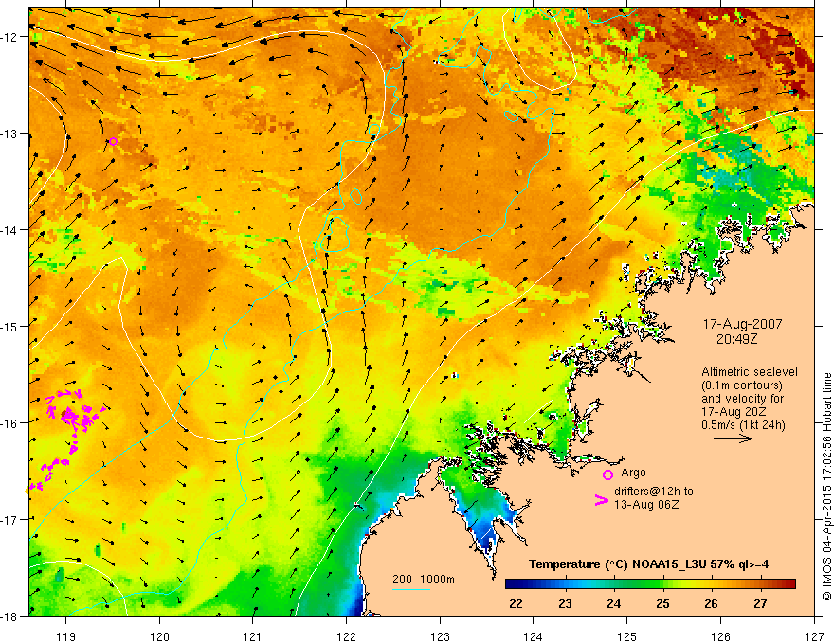
Task: Click the velocity scale reference arrow
Action: (733, 438)
